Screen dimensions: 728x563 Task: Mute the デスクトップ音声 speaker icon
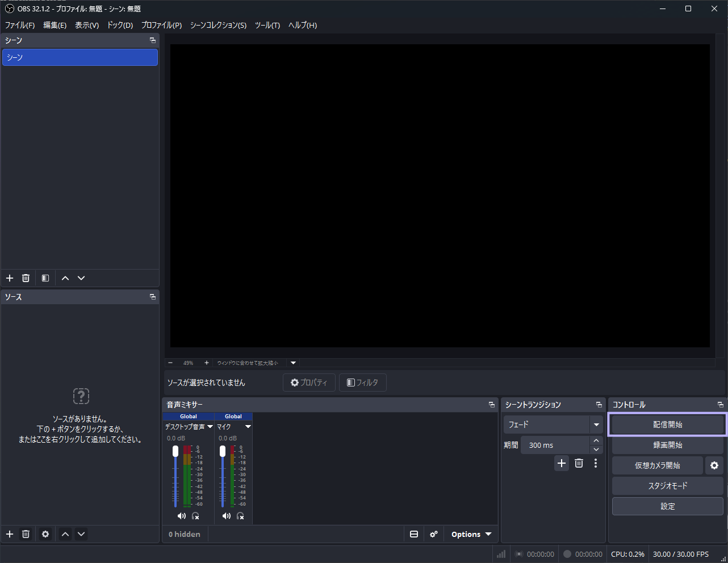[182, 516]
